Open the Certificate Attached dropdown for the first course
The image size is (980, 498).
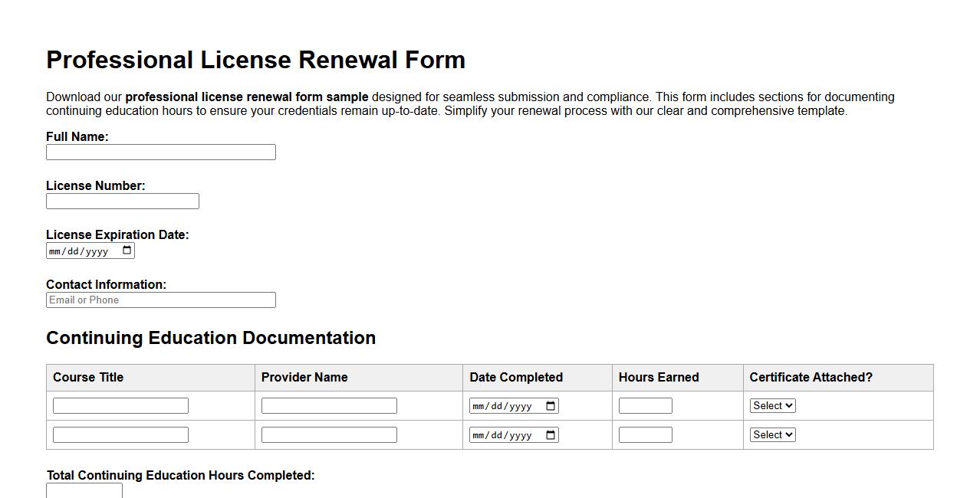click(x=772, y=405)
